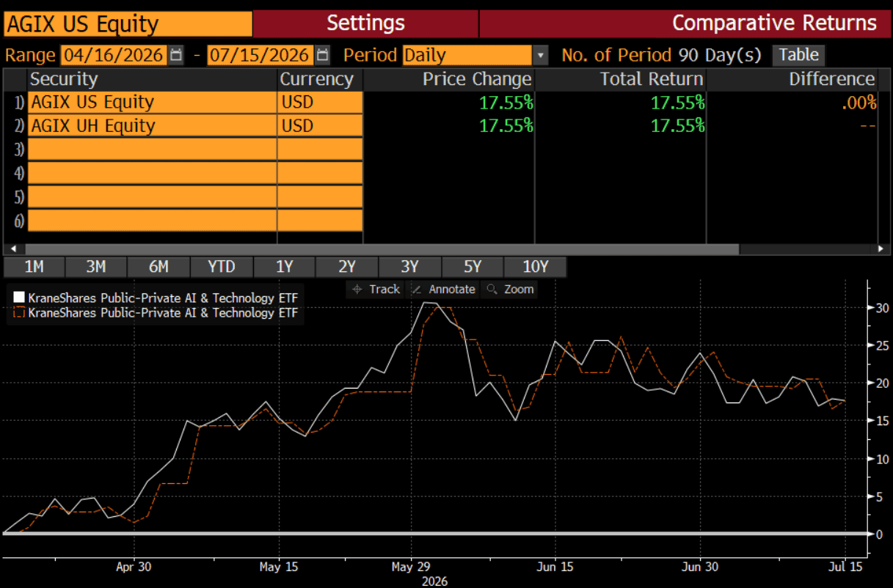Select the AGIX UH Equity security cell
Image resolution: width=893 pixels, height=588 pixels.
point(152,126)
